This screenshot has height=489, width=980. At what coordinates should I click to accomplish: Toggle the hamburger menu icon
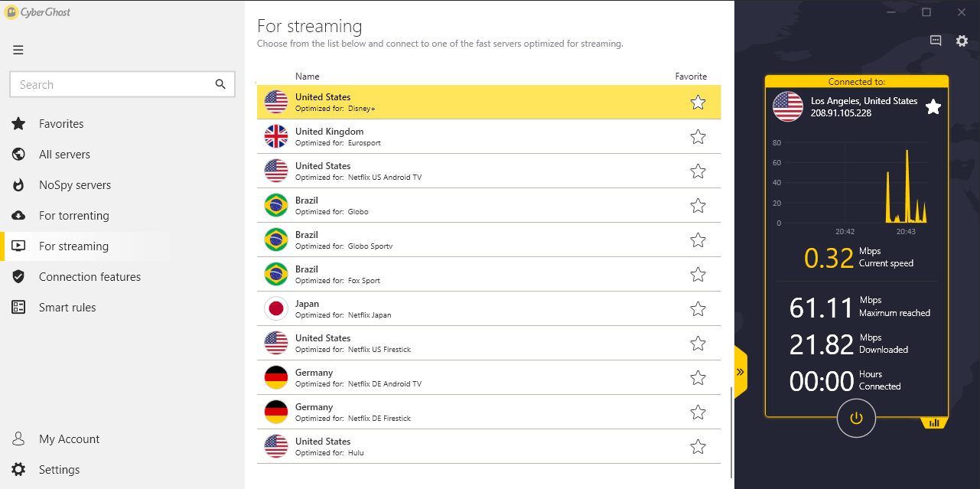tap(18, 51)
